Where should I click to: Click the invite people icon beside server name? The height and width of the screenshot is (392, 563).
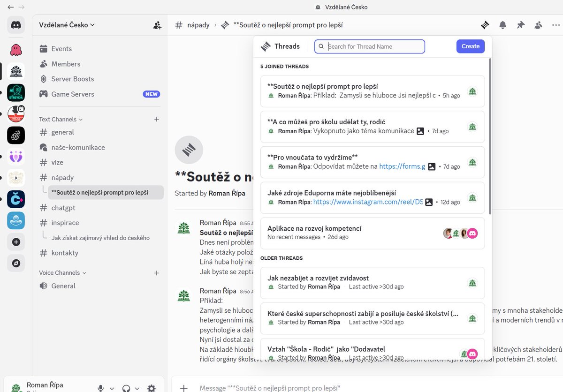(157, 25)
